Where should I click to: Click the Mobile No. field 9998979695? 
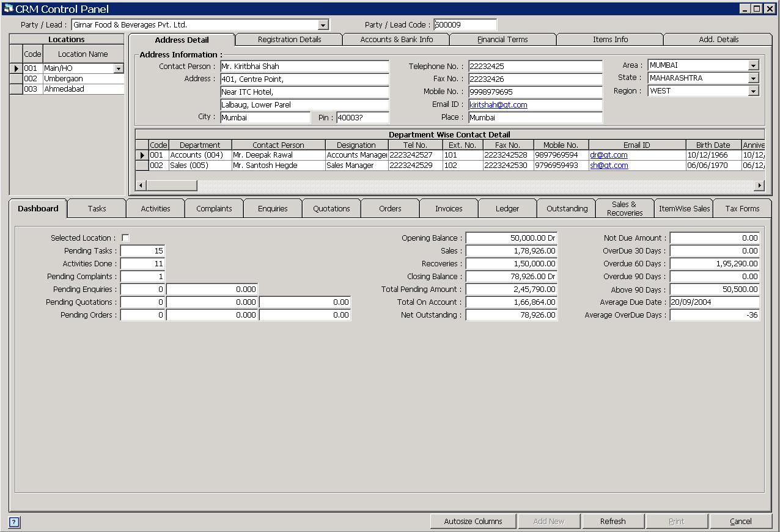[535, 92]
